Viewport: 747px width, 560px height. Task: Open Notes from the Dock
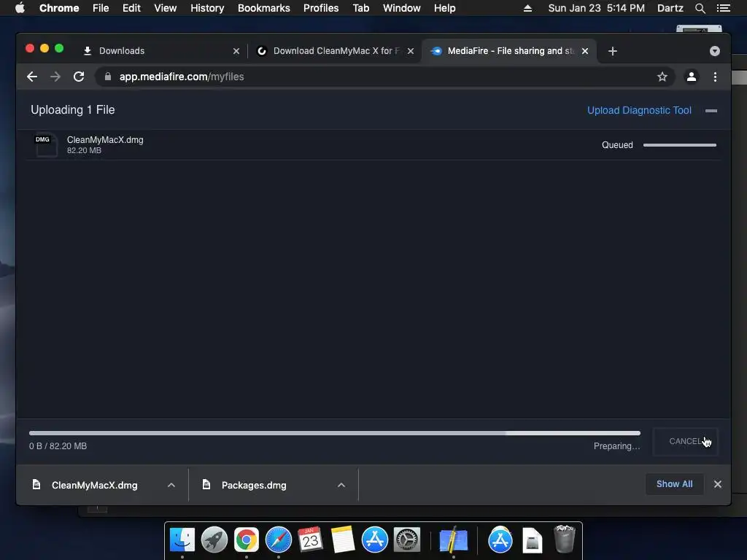click(343, 540)
